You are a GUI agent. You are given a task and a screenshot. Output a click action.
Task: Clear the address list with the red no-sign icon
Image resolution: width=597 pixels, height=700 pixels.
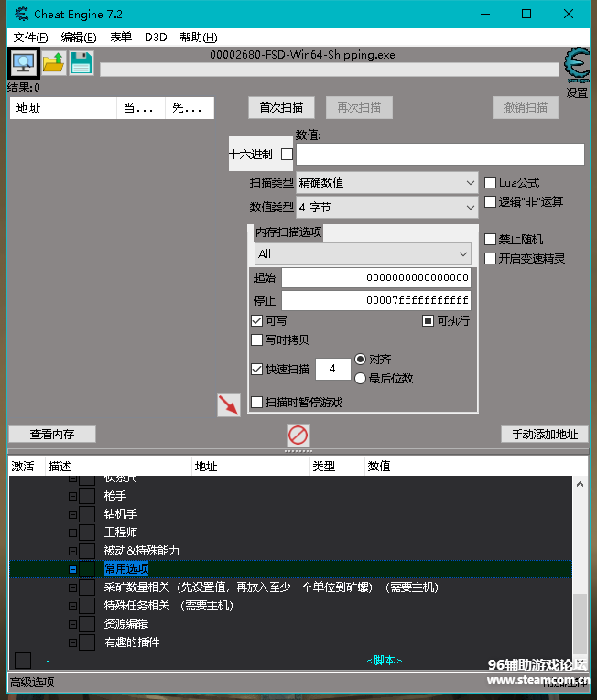pos(298,435)
